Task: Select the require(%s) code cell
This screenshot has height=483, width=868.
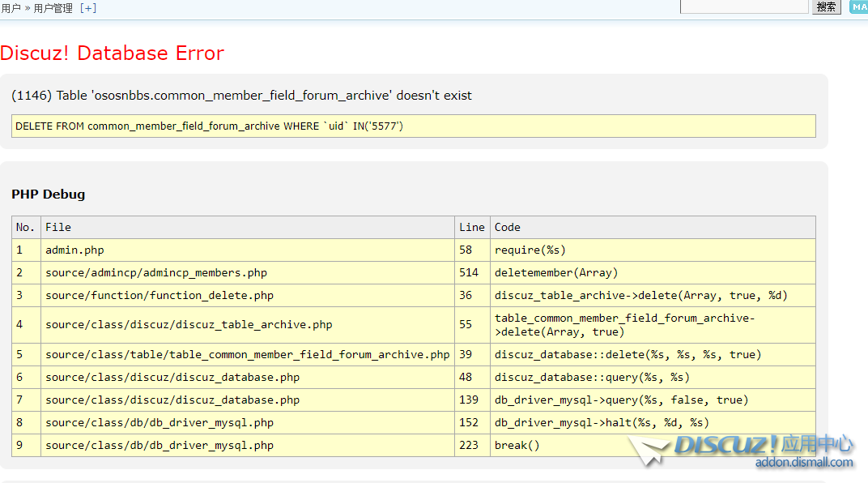Action: click(x=653, y=250)
